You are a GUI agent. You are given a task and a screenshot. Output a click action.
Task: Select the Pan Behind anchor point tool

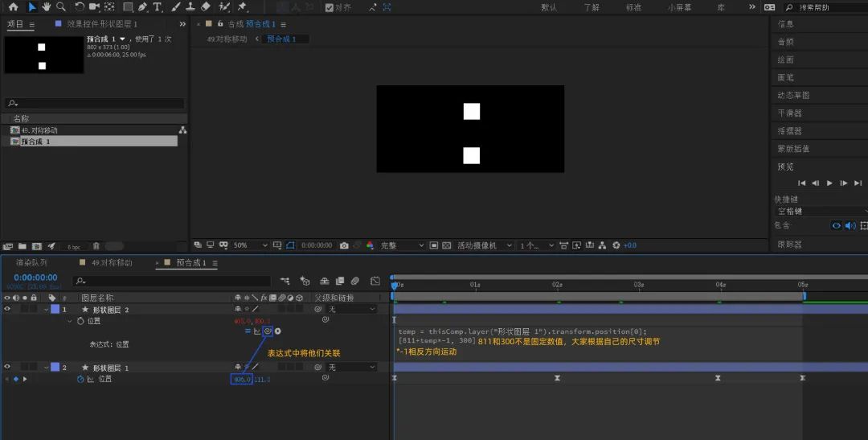point(109,7)
